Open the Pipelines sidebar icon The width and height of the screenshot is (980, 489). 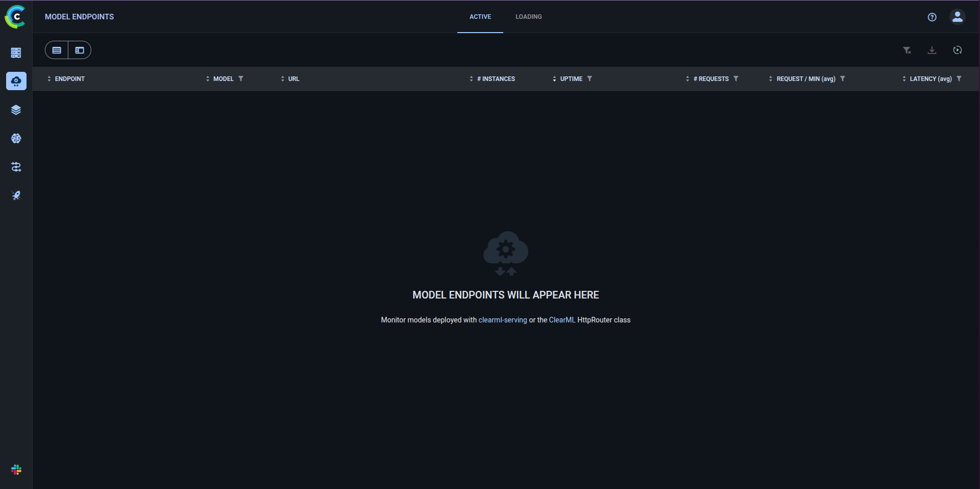pos(16,167)
